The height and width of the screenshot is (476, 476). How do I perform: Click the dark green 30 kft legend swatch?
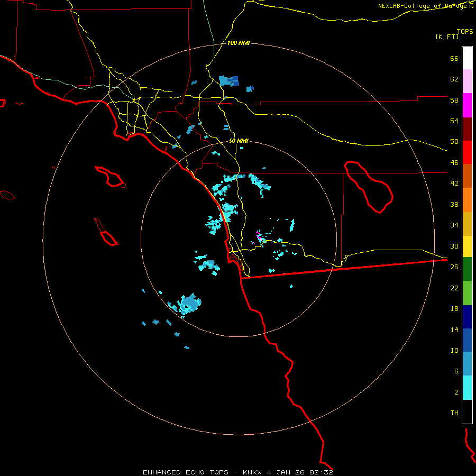tap(467, 269)
